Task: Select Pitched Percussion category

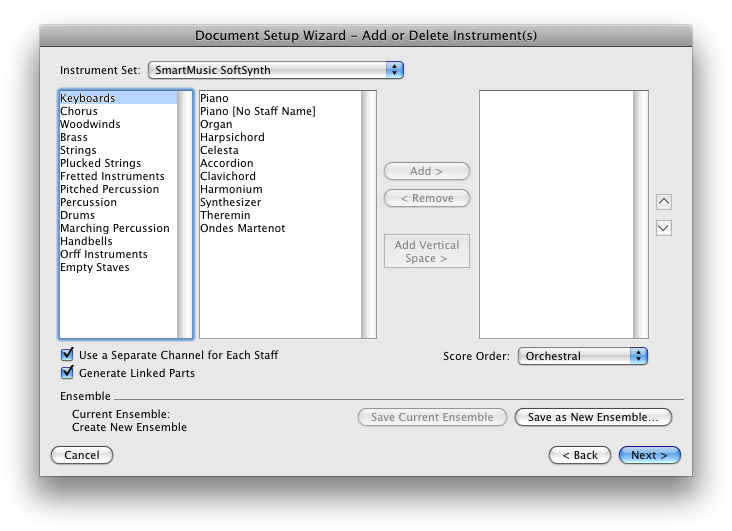Action: (119, 189)
